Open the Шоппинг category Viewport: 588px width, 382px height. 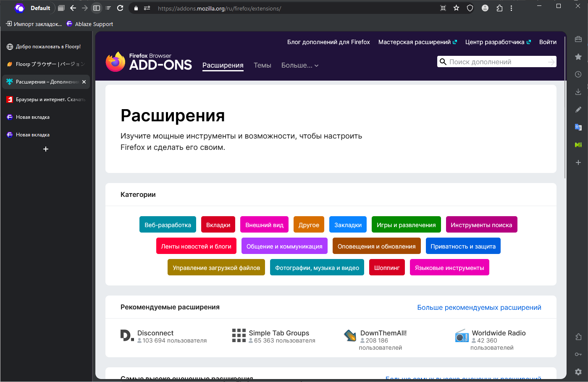[x=387, y=267]
